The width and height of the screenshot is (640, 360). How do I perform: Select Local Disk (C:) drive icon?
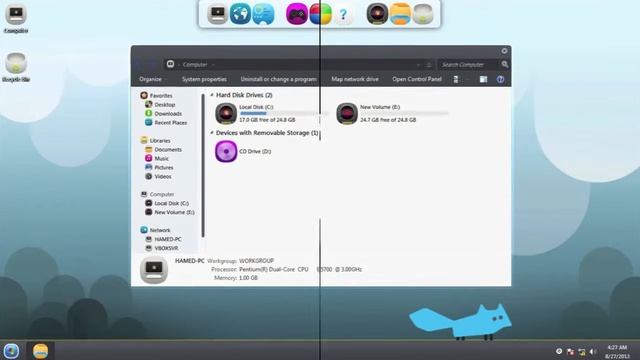tap(226, 113)
